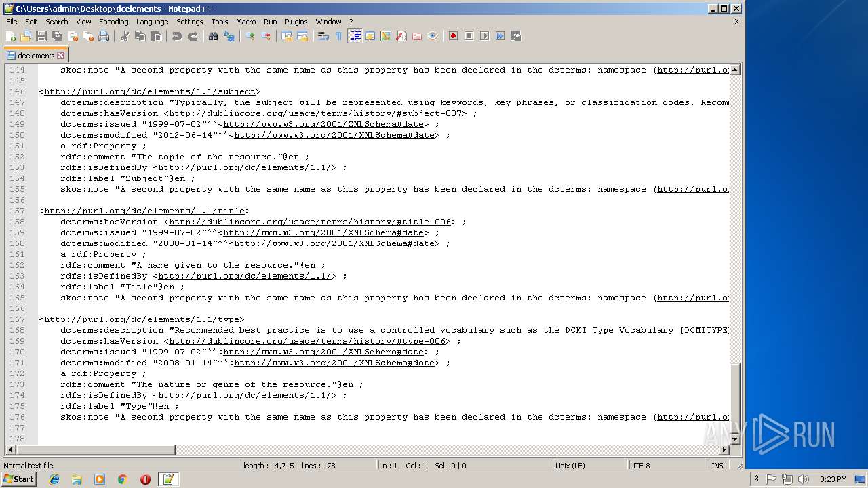Create a new document with New icon
This screenshot has width=868, height=488.
(x=11, y=36)
